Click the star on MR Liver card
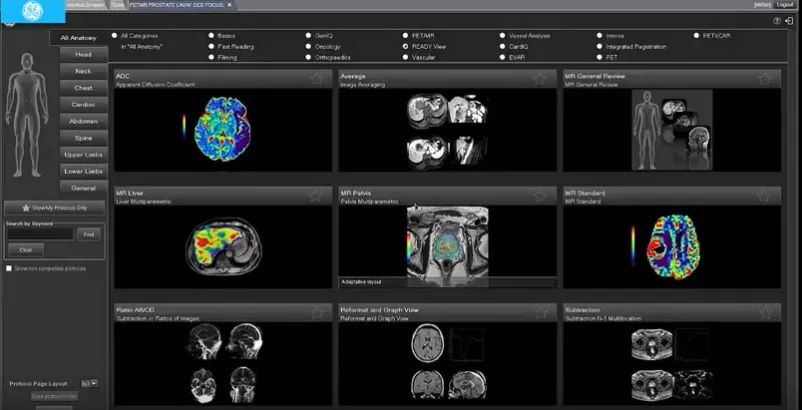The height and width of the screenshot is (410, 802). [317, 196]
